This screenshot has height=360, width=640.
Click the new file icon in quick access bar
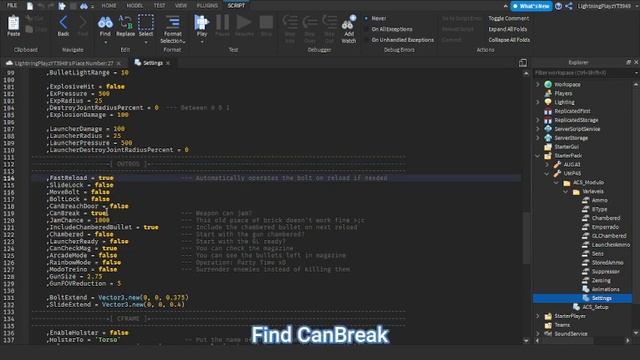30,6
